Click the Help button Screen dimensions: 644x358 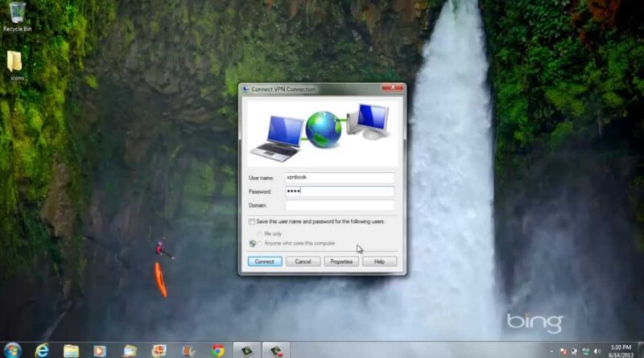pyautogui.click(x=379, y=261)
